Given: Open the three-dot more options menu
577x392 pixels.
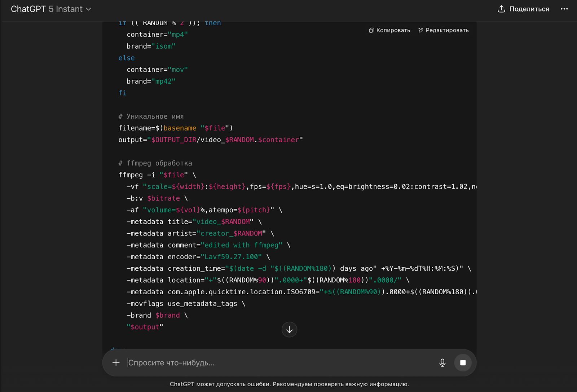Looking at the screenshot, I should click(564, 9).
